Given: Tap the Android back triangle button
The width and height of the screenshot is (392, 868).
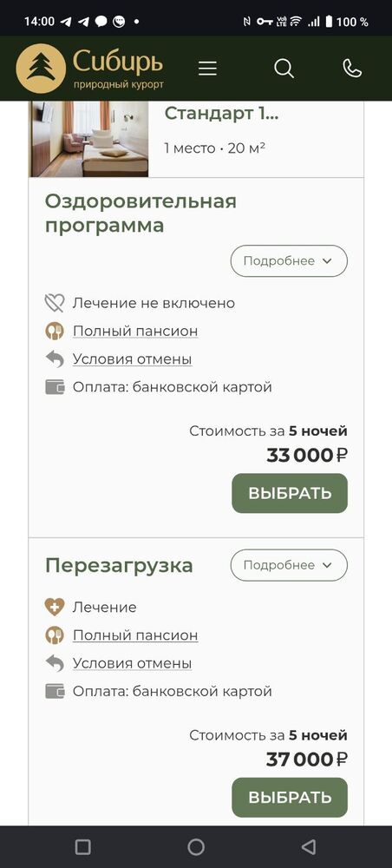Looking at the screenshot, I should [x=309, y=847].
